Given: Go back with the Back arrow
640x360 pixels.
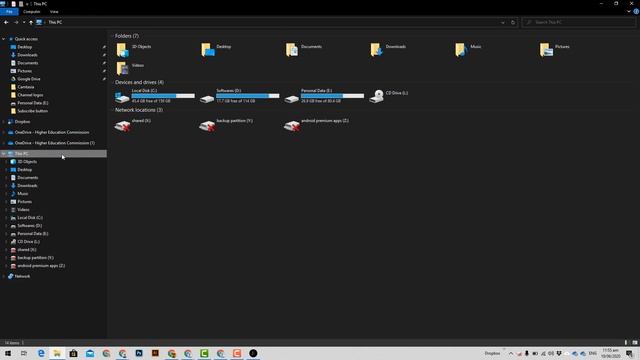Looking at the screenshot, I should tap(6, 22).
